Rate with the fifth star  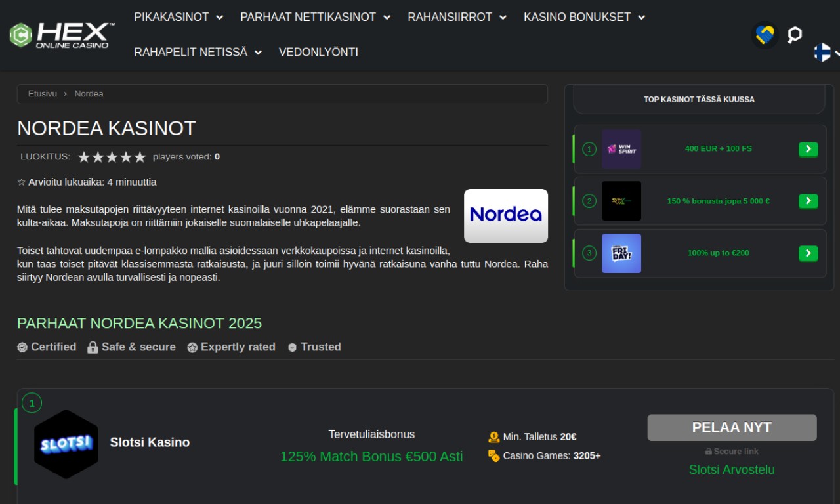click(x=140, y=157)
